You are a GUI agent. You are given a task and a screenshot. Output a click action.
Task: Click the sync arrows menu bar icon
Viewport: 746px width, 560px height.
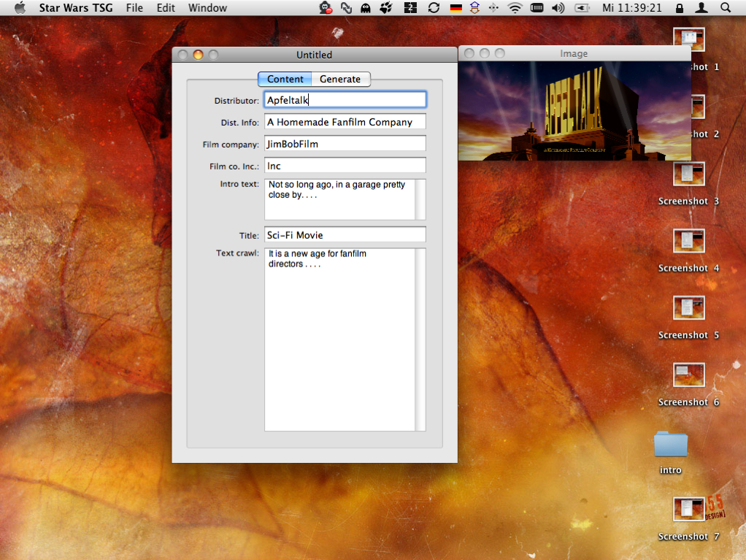click(x=434, y=7)
